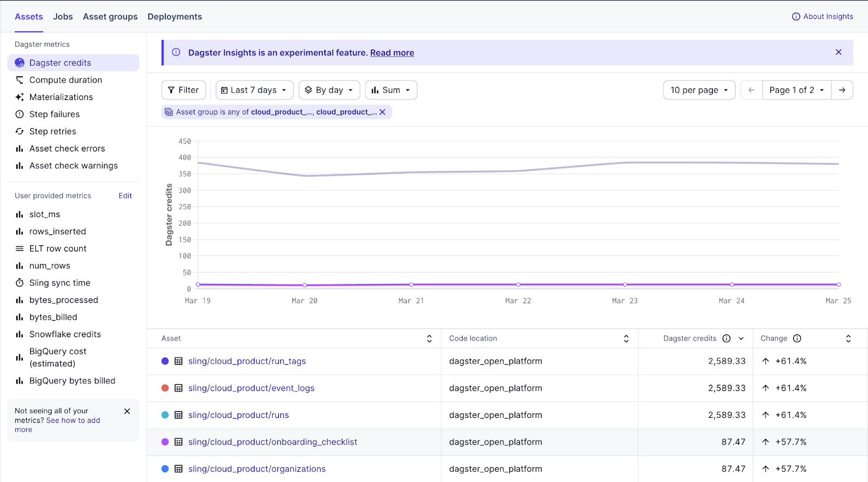Switch to the Assets tab
Image resolution: width=868 pixels, height=482 pixels.
point(29,17)
